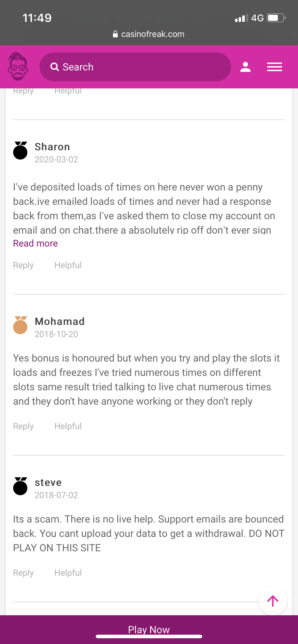The width and height of the screenshot is (298, 644).
Task: Open Mohamad's reviewer name
Action: pyautogui.click(x=60, y=322)
